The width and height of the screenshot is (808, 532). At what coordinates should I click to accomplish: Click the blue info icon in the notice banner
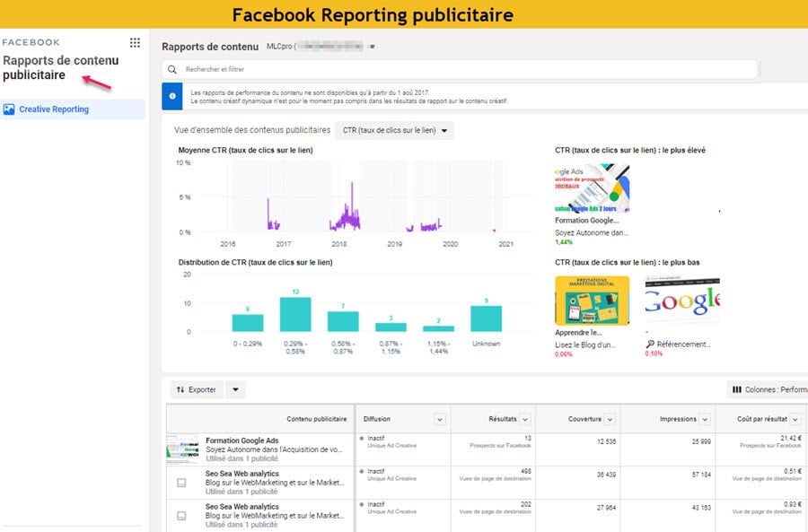point(172,96)
